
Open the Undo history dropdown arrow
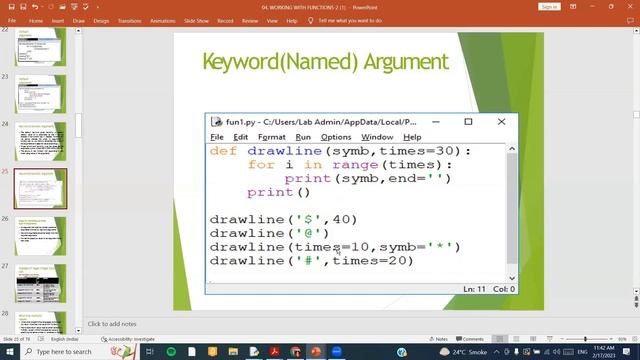pyautogui.click(x=42, y=7)
